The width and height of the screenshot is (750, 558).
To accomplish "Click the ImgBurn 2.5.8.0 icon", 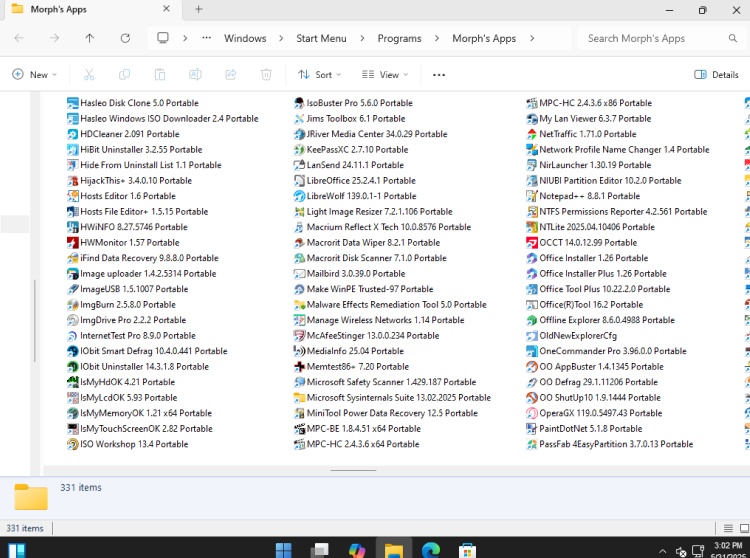I will pos(73,305).
